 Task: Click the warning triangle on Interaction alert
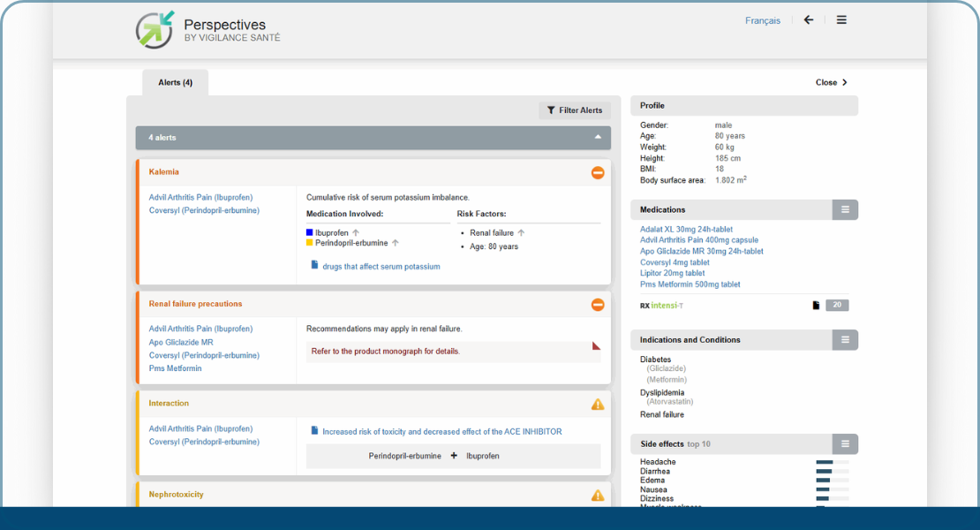coord(598,405)
